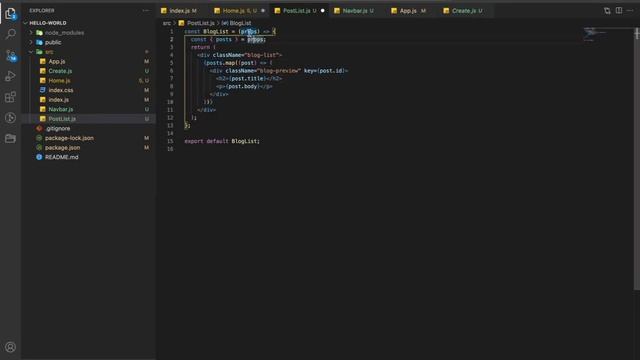Click the 'post.body' expression on line 8
Image resolution: width=640 pixels, height=360 pixels.
(x=244, y=87)
